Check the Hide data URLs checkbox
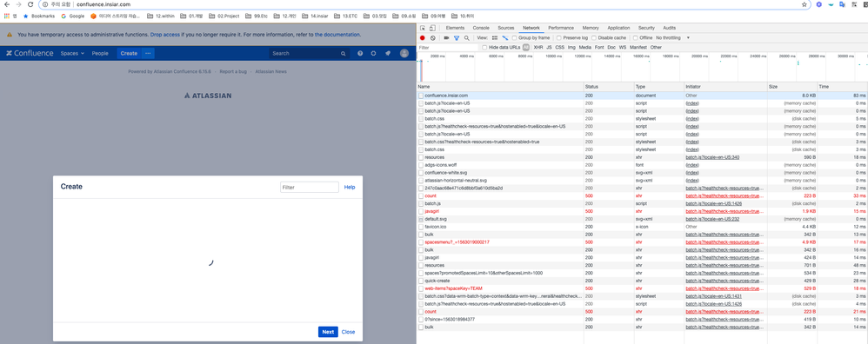The image size is (868, 344). (485, 48)
